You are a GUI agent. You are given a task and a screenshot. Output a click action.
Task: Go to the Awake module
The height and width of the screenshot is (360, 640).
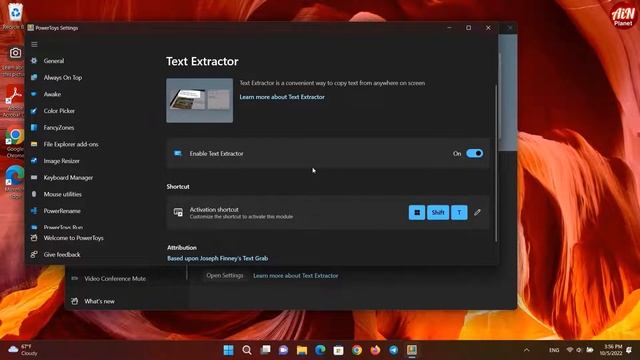tap(52, 94)
